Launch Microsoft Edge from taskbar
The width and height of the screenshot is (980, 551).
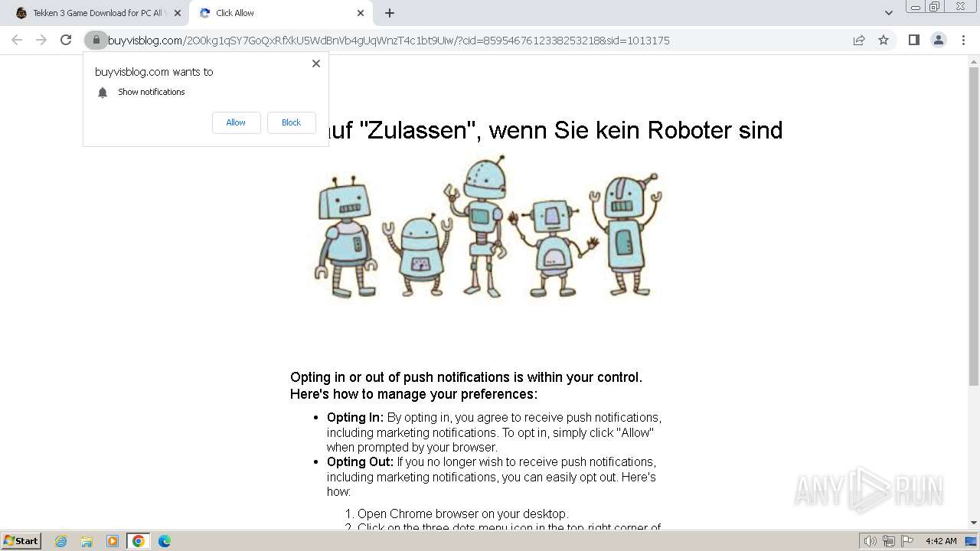[165, 541]
